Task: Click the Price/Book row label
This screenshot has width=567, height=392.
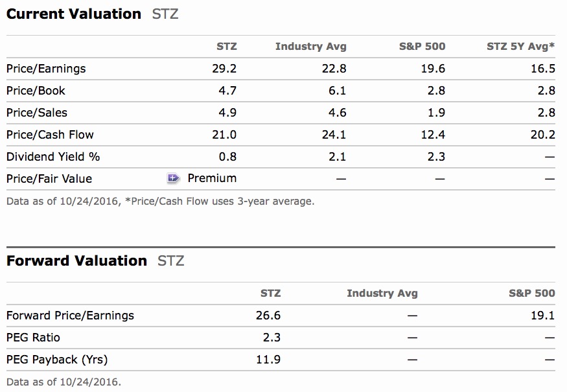Action: click(36, 91)
